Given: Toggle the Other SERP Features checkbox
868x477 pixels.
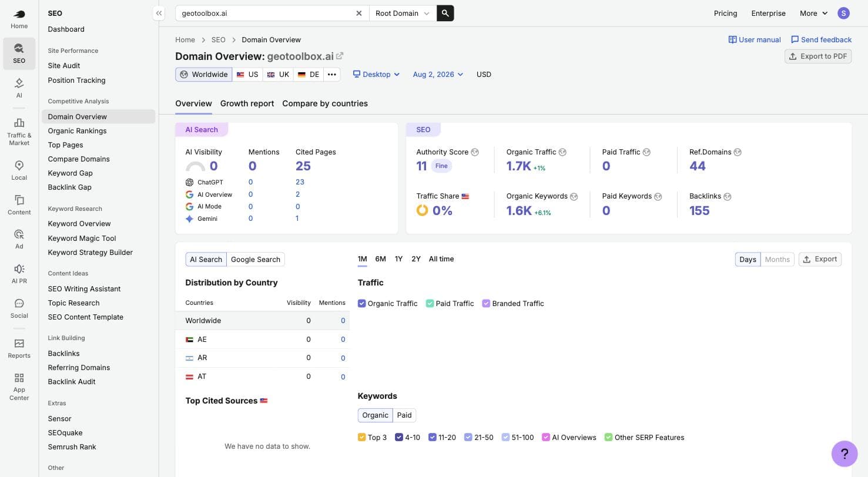Looking at the screenshot, I should click(609, 438).
